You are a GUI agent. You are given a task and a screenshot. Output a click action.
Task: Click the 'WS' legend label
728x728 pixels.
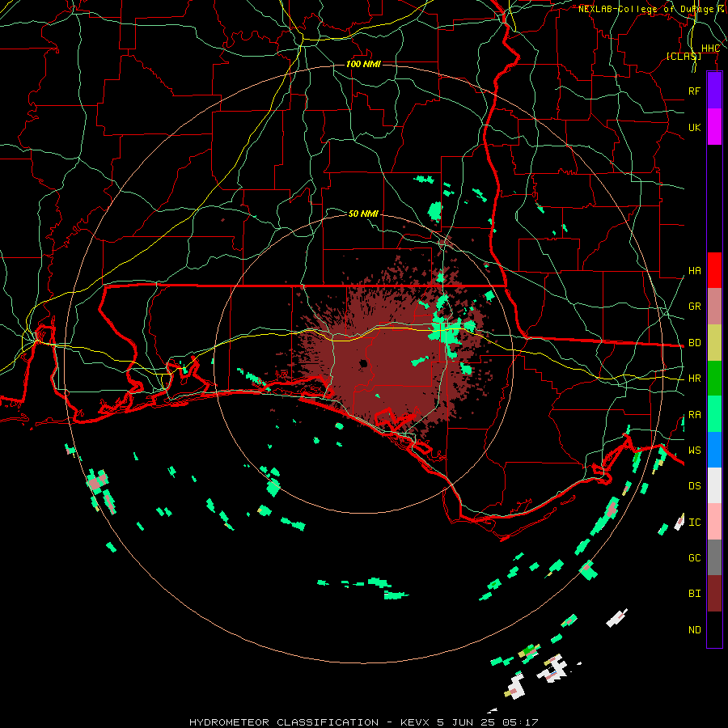(694, 451)
